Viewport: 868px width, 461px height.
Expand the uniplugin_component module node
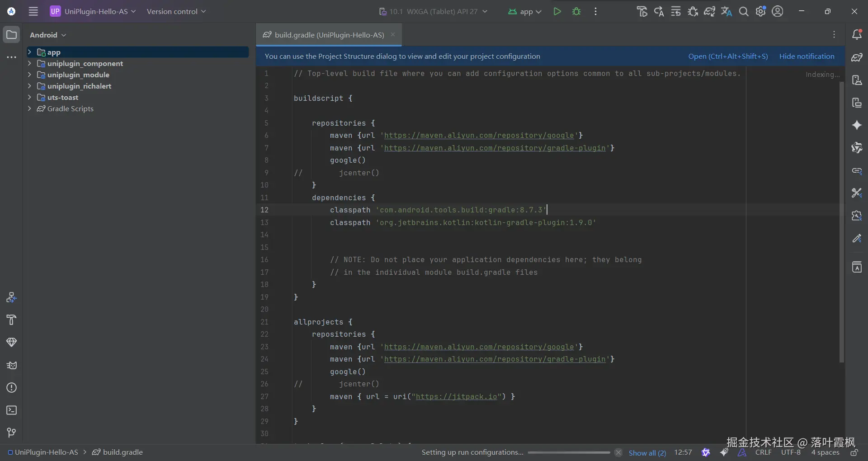(x=29, y=63)
